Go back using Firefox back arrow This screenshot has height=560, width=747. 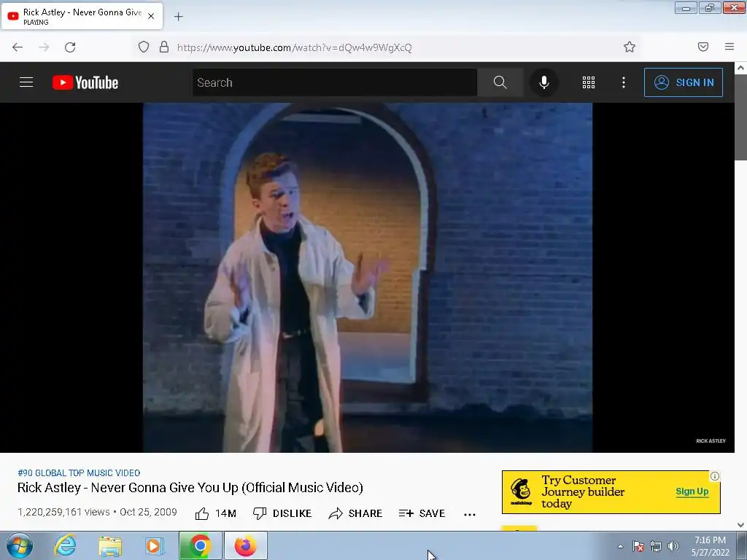pyautogui.click(x=18, y=47)
